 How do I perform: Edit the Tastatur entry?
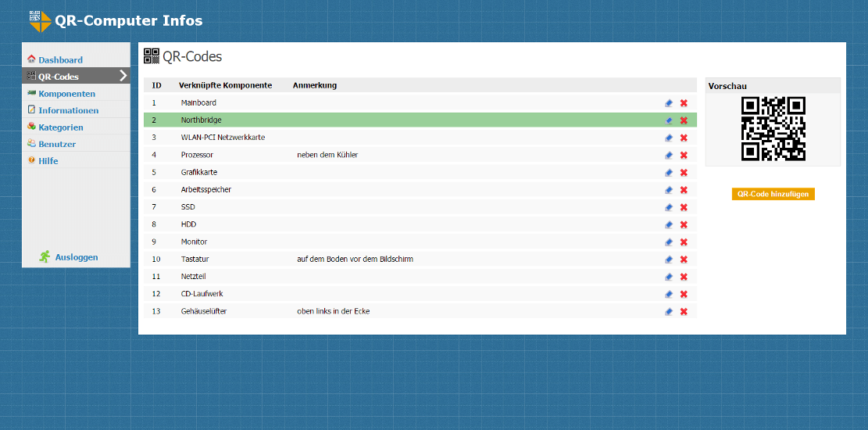point(669,260)
